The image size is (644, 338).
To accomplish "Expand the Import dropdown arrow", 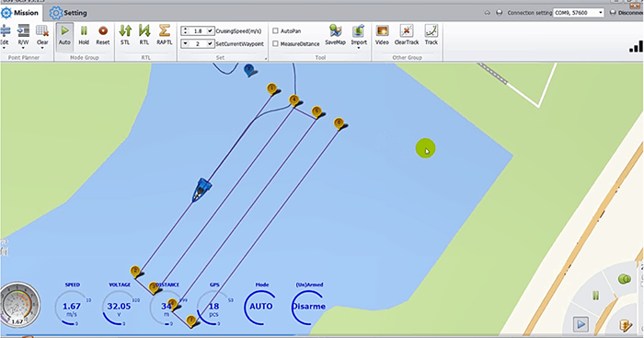I will [x=359, y=48].
